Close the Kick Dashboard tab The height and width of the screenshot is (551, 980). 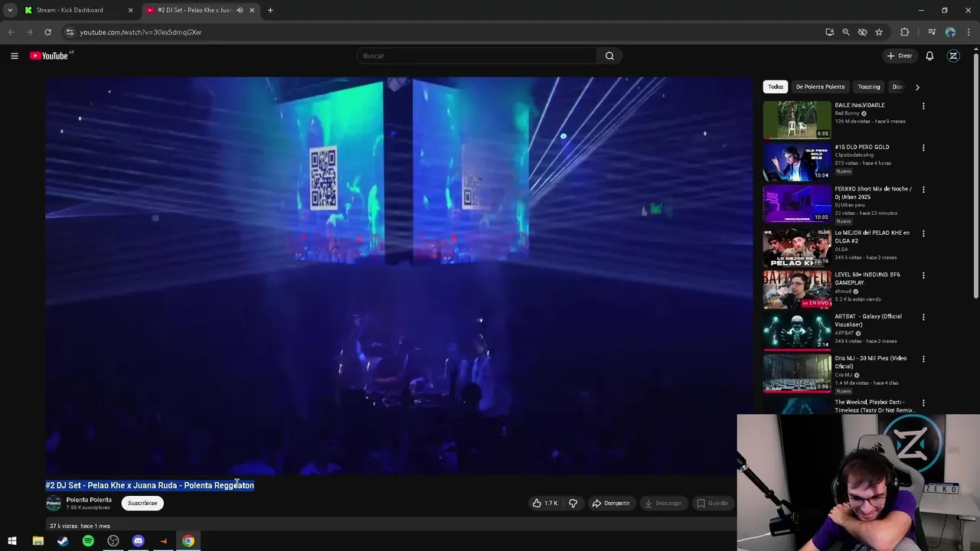130,10
